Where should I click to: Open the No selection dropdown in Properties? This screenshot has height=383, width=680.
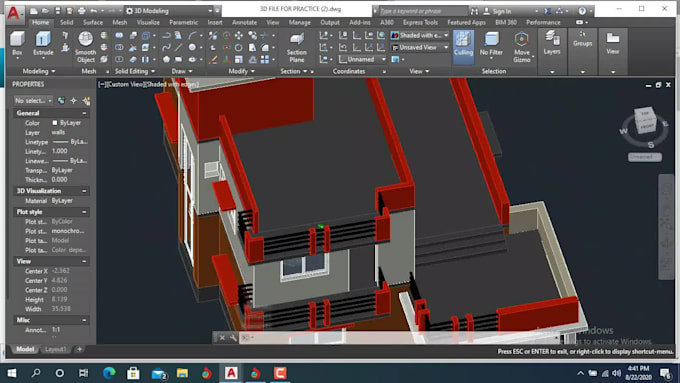pyautogui.click(x=33, y=100)
